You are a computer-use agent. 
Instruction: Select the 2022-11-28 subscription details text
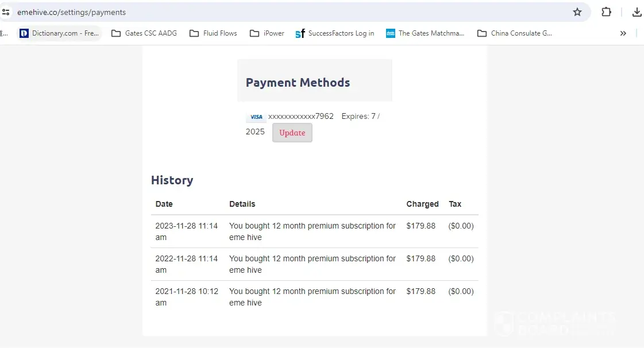[x=312, y=264]
